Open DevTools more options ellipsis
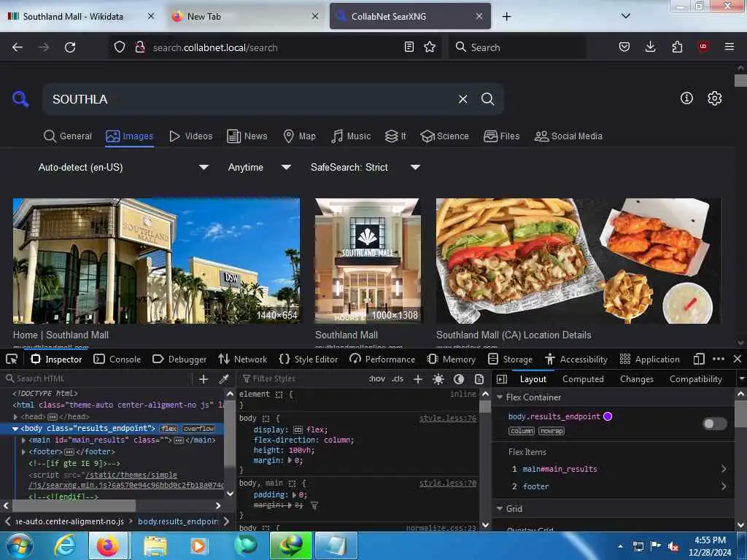The height and width of the screenshot is (560, 747). click(719, 359)
